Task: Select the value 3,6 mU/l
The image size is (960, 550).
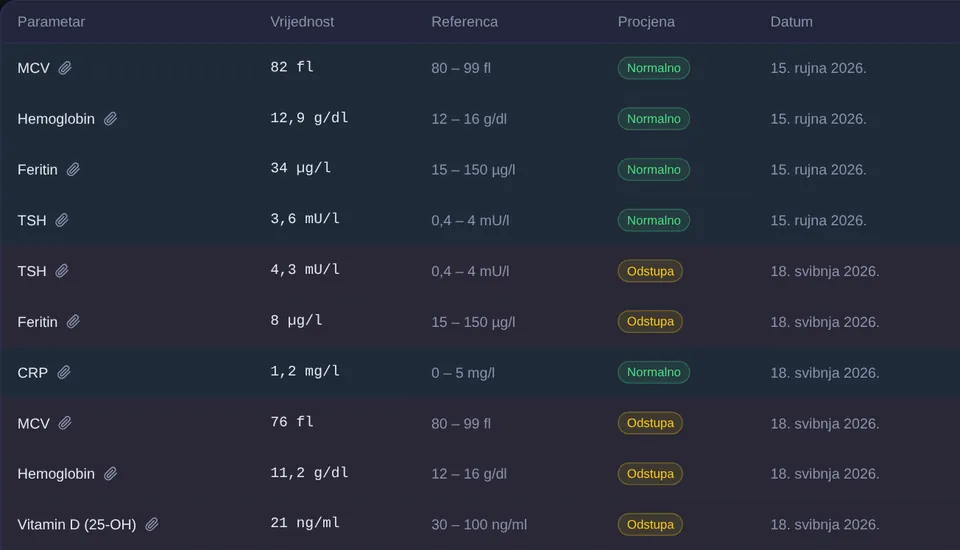Action: (305, 219)
